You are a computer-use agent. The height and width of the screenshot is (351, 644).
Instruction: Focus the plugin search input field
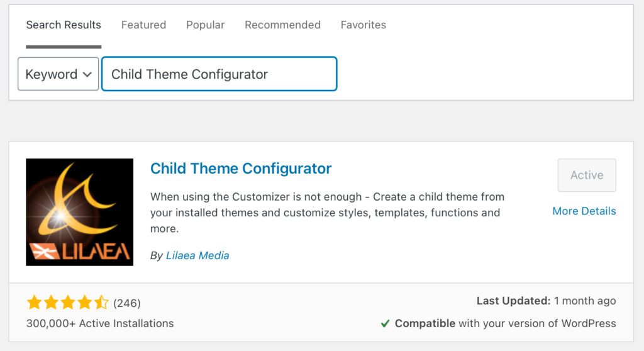pos(219,74)
